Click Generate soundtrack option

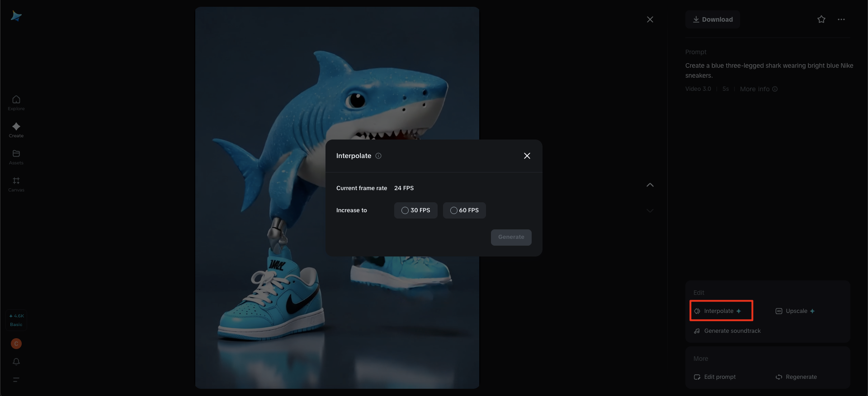(727, 331)
